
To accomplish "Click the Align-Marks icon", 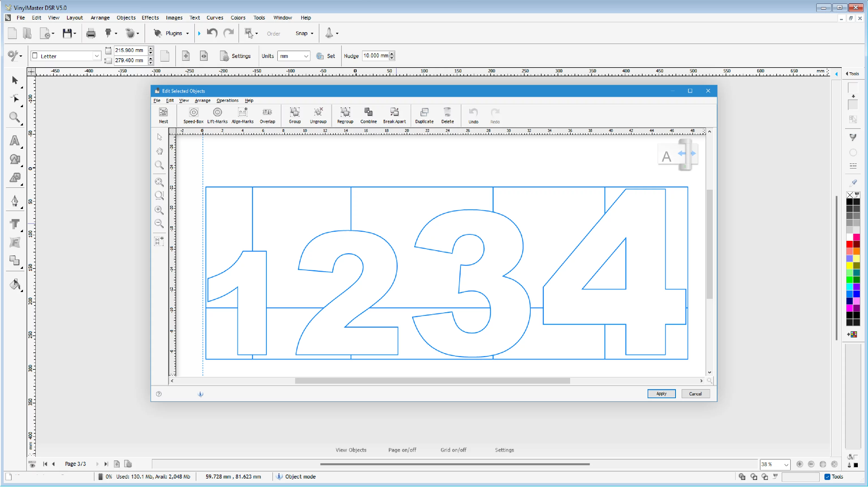I will point(242,115).
